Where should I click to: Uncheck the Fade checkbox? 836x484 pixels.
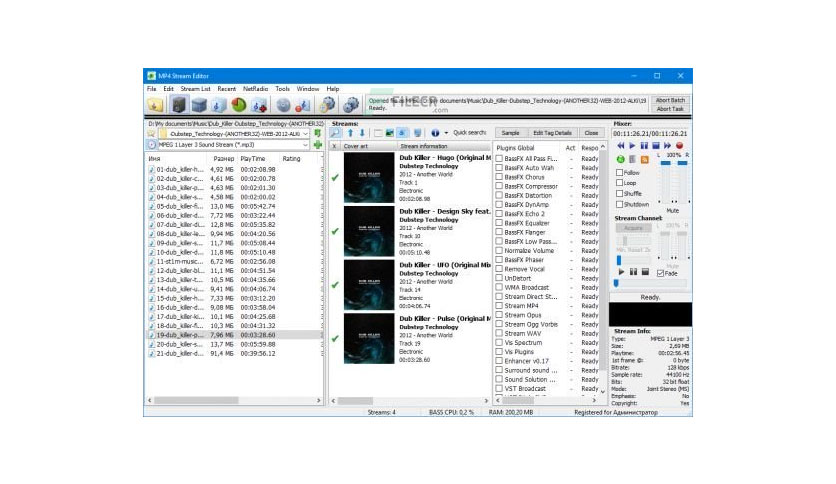pyautogui.click(x=661, y=273)
